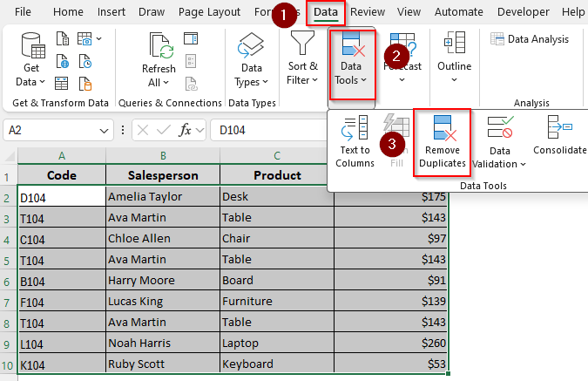Open the dropdown arrow beside fx
Image resolution: width=588 pixels, height=381 pixels.
199,130
